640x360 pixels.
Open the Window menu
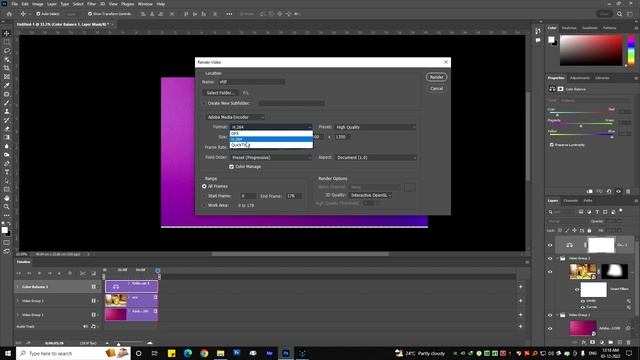click(x=145, y=4)
